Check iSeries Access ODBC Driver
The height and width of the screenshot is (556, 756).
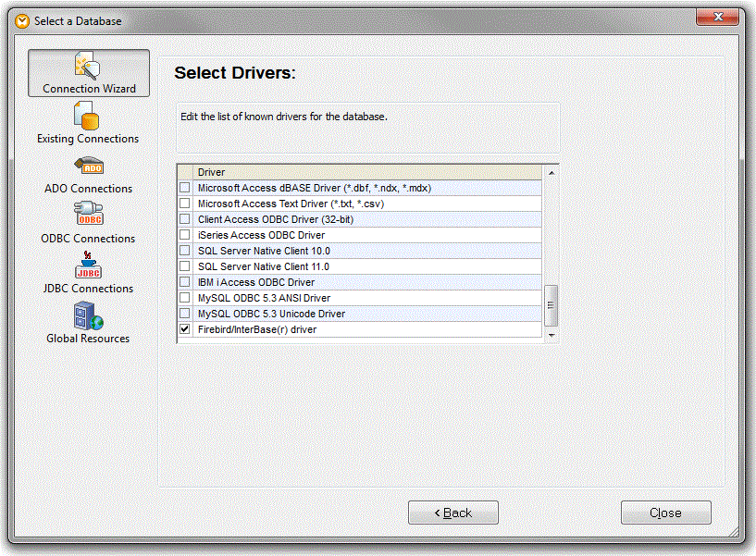coord(185,235)
